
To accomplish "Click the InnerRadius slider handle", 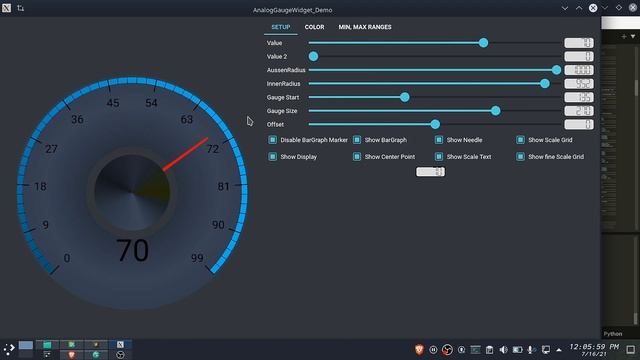I will [x=545, y=84].
